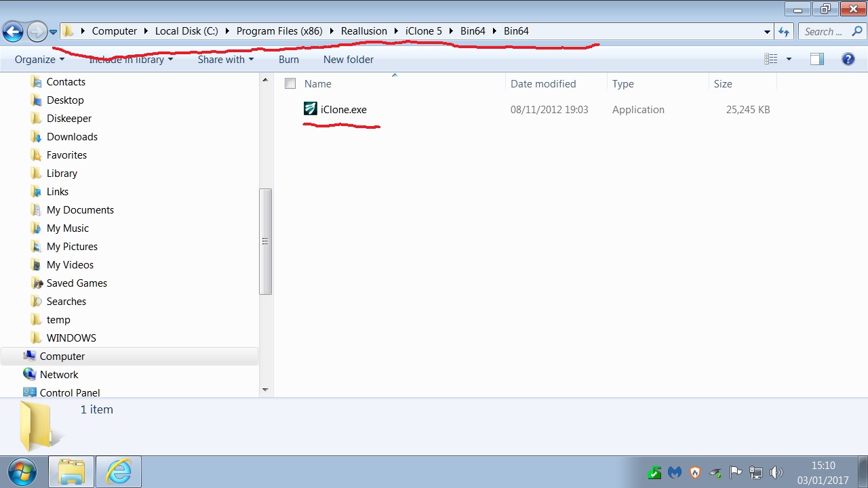Click the Search box field
Screen dimensions: 868x488
point(831,31)
